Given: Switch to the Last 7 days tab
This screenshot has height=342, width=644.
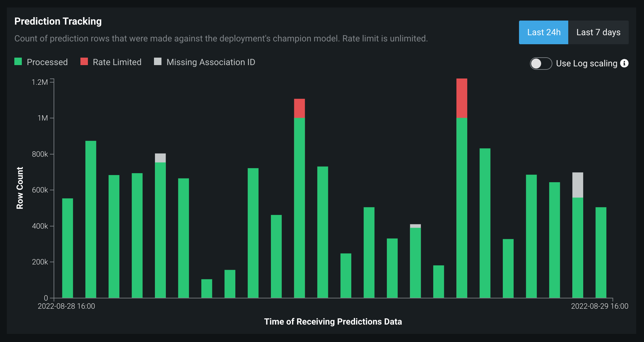Looking at the screenshot, I should (x=598, y=32).
